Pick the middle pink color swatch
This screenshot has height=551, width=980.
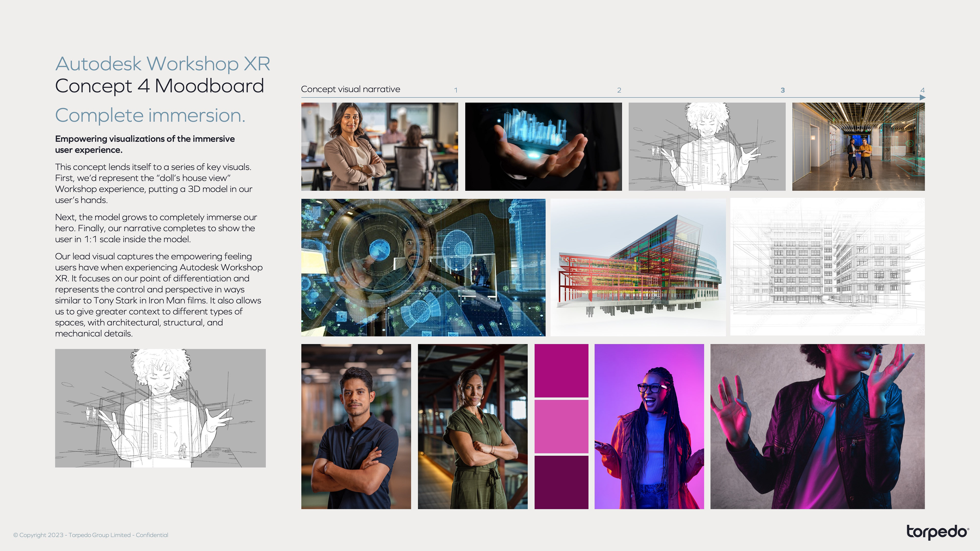561,426
